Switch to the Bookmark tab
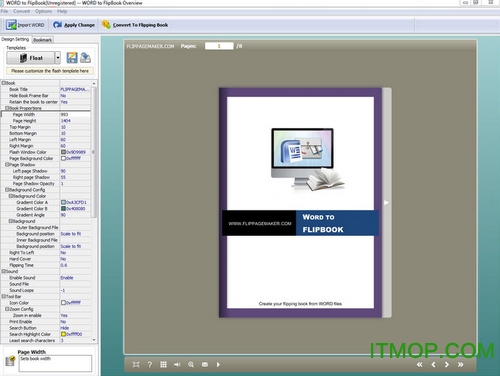 click(x=43, y=40)
